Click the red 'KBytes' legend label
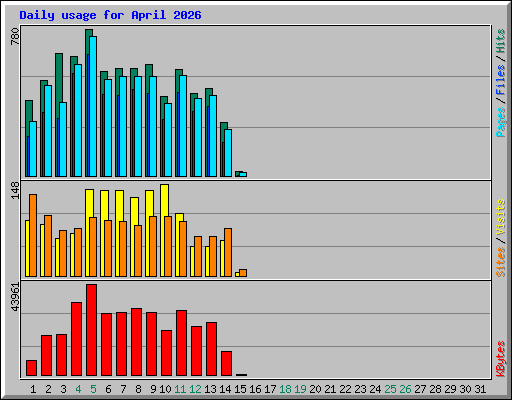The width and height of the screenshot is (512, 400). [x=501, y=359]
